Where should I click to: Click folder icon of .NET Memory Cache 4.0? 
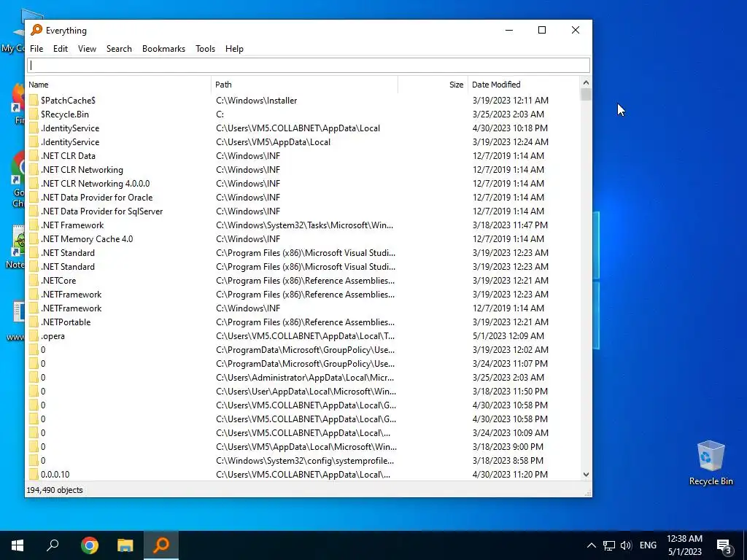coord(34,238)
